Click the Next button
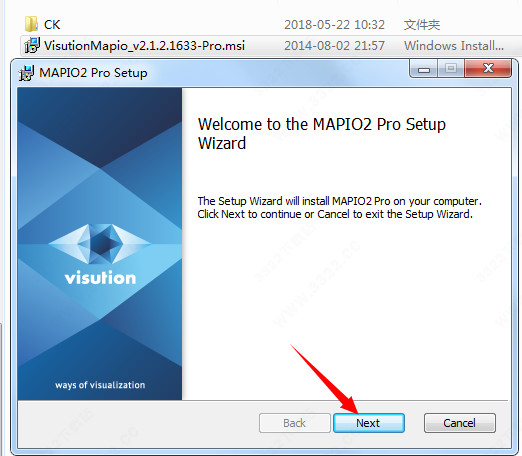This screenshot has width=522, height=456. point(369,423)
